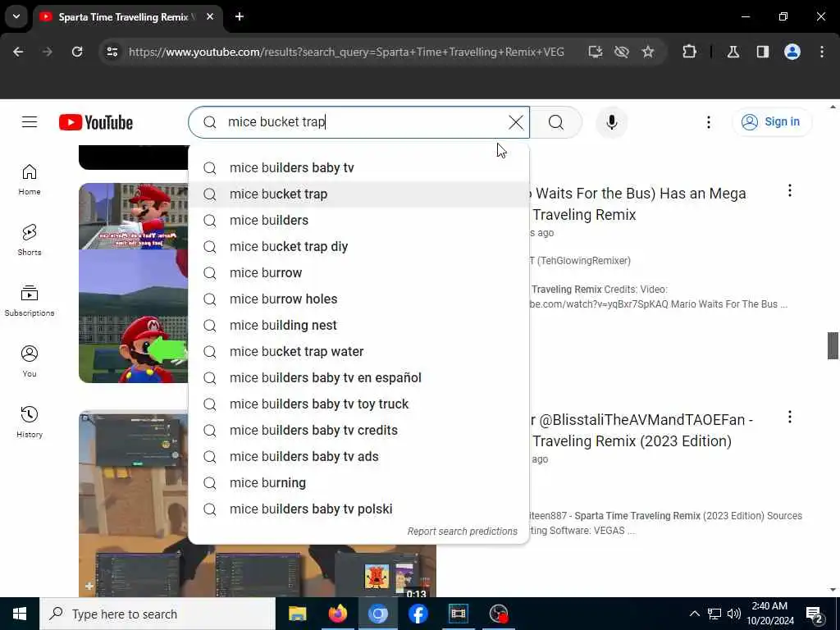Open options for Mega Traveling Remix video
This screenshot has height=630, width=840.
(790, 190)
